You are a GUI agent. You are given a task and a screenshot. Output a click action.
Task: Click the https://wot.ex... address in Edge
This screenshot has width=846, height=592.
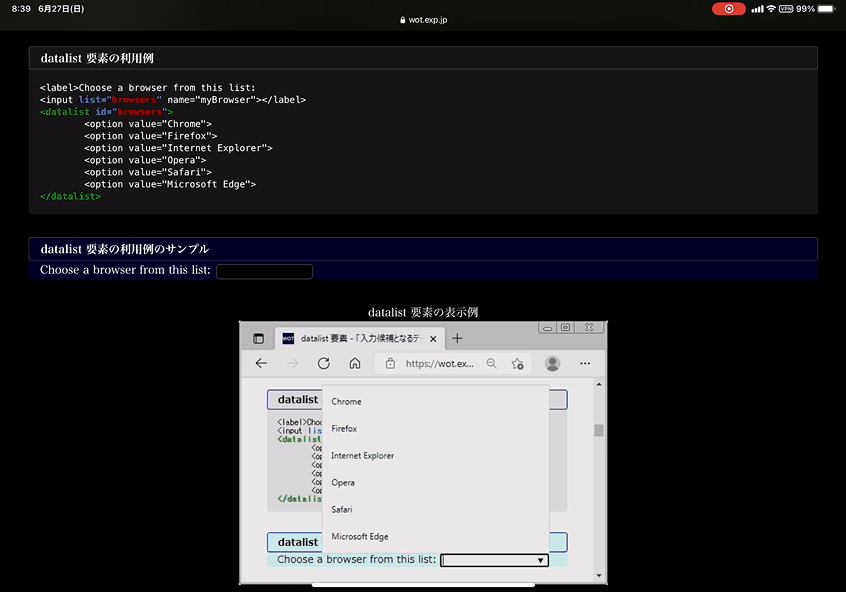coord(440,364)
